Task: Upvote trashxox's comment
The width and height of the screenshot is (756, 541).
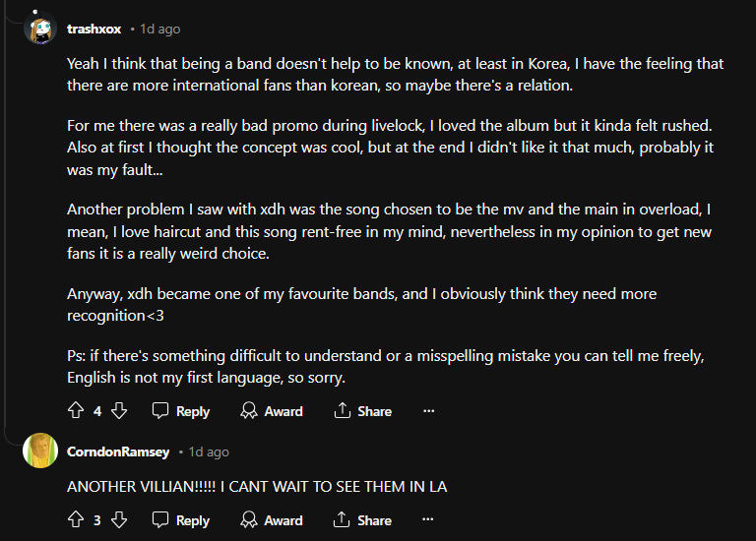Action: pos(76,411)
